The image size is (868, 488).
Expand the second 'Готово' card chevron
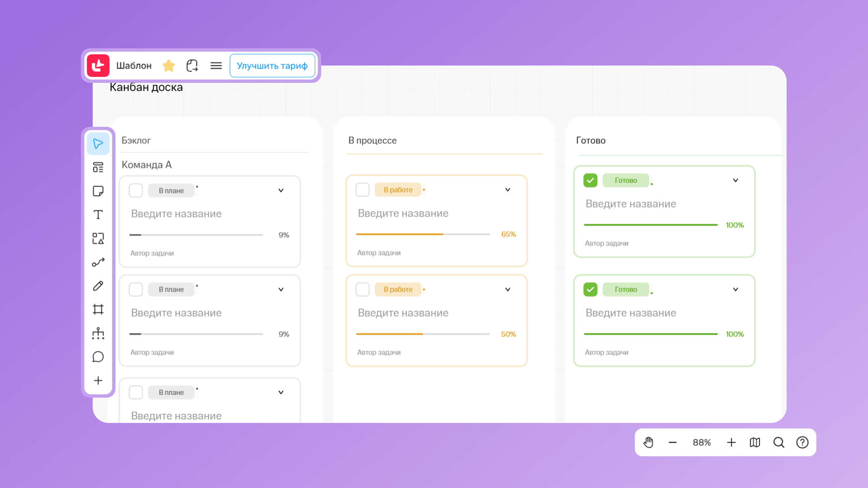[736, 290]
